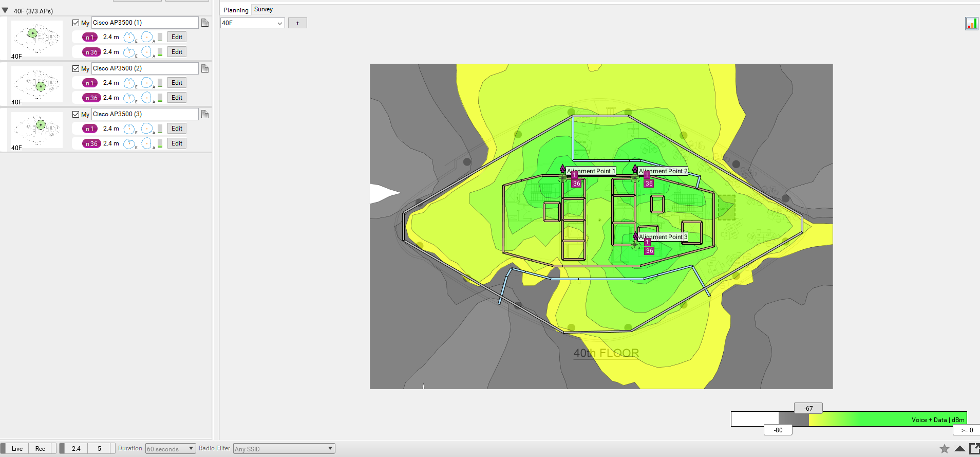Viewport: 980px width, 457px height.
Task: Click azimuth antenna pattern for AP3500 (3) n1 radio
Action: point(147,129)
